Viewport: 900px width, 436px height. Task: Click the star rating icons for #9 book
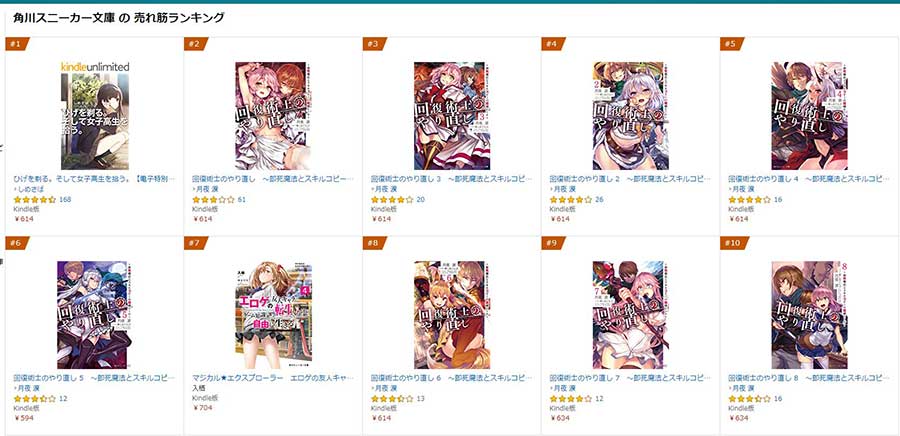[x=571, y=398]
